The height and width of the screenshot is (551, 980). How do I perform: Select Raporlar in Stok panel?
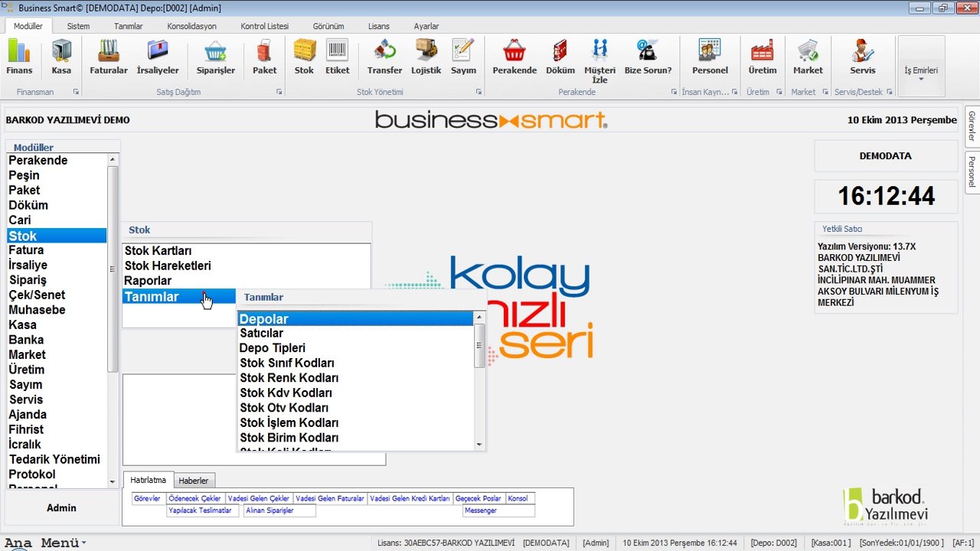click(247, 281)
